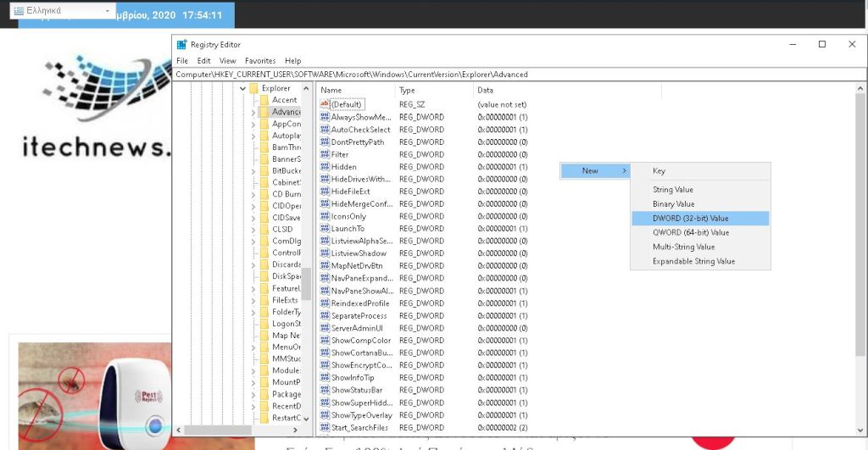Click the Data column header
868x450 pixels.
coord(567,90)
